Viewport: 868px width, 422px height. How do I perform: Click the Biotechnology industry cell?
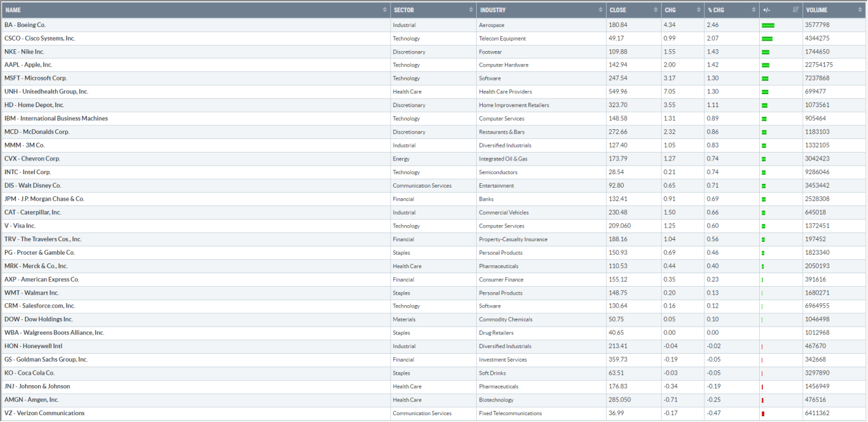click(x=496, y=400)
